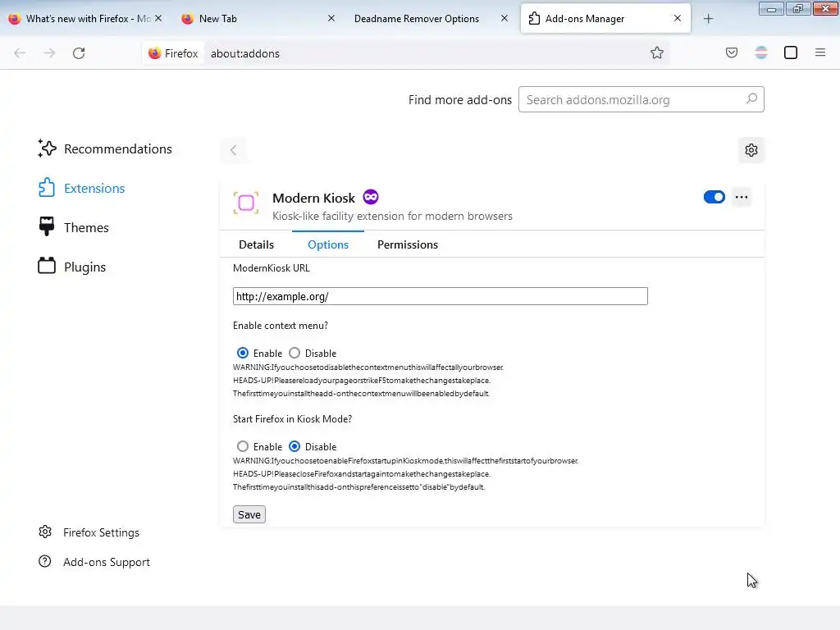
Task: Minimize the Firefox window
Action: (x=771, y=8)
